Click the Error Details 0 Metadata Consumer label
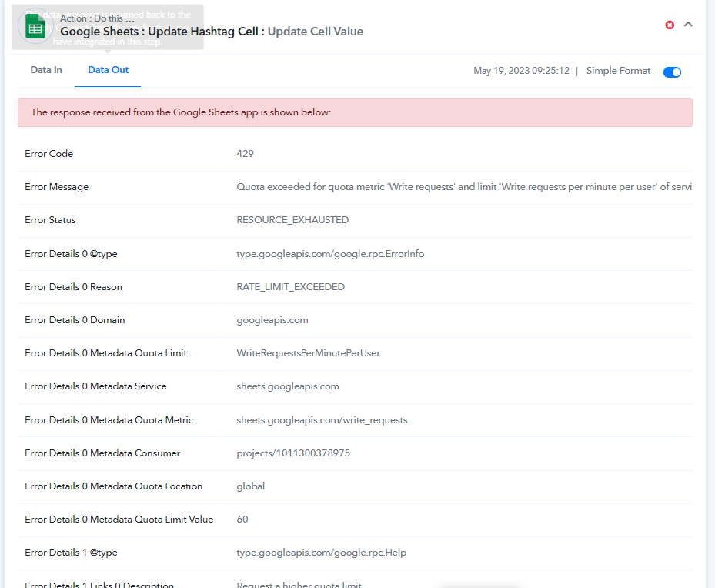 pos(102,453)
